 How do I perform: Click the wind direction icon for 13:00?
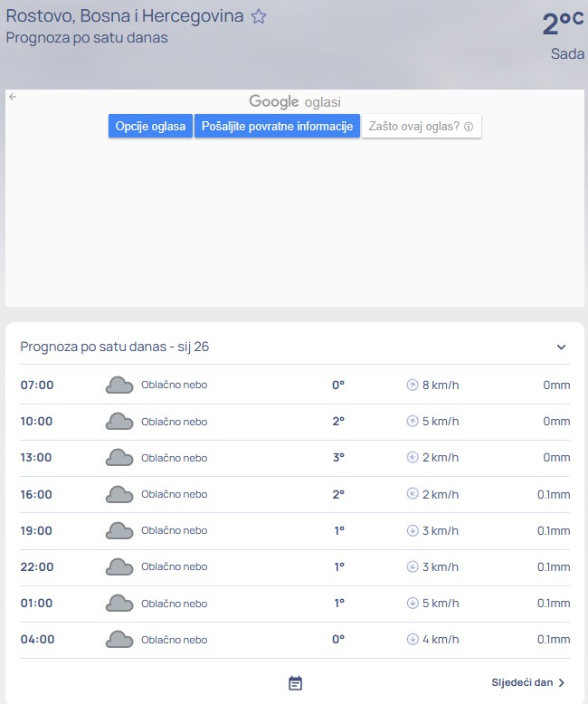(x=413, y=458)
